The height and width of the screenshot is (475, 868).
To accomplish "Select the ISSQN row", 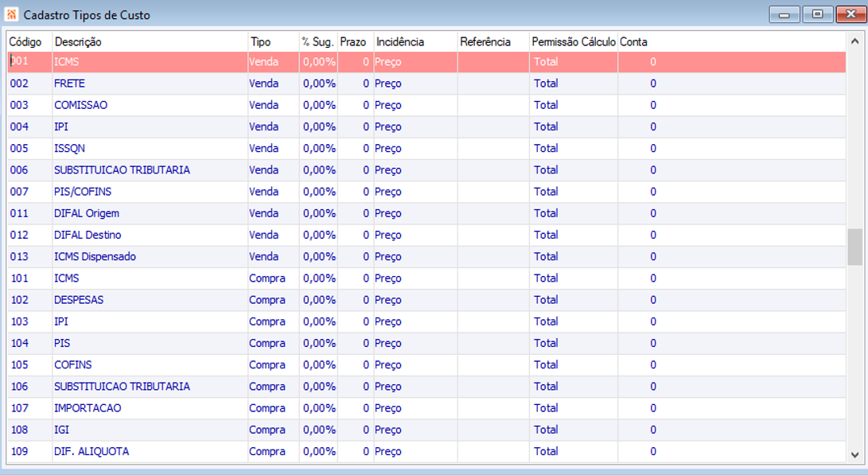I will (426, 148).
